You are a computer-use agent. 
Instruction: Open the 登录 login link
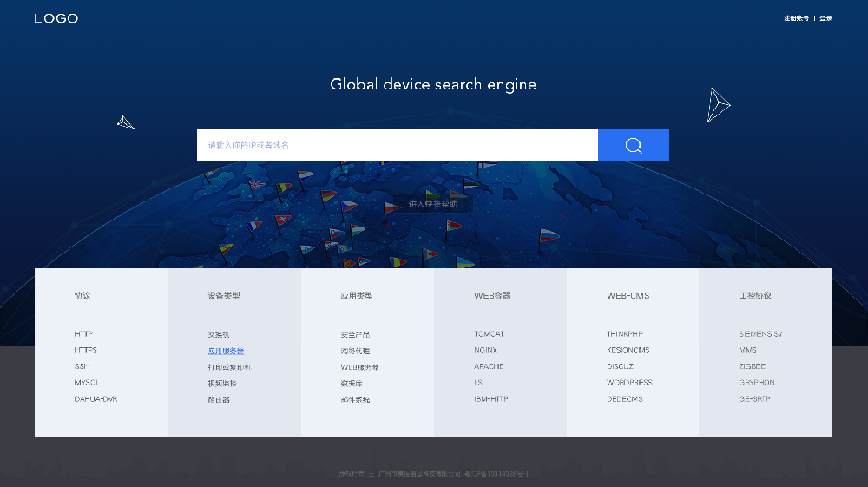[x=826, y=18]
